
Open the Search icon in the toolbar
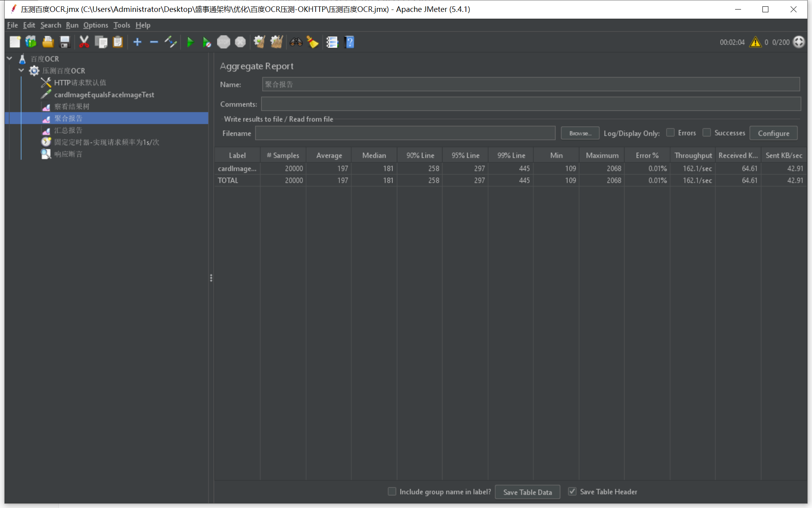point(296,42)
